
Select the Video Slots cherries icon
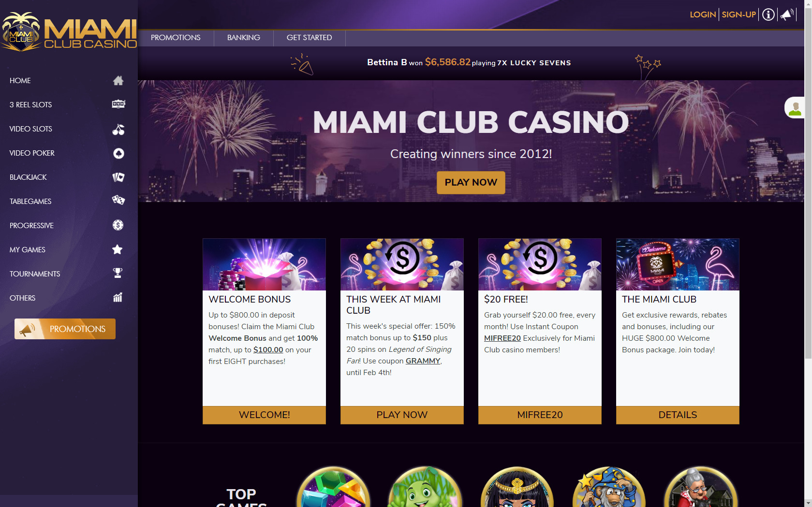[118, 129]
